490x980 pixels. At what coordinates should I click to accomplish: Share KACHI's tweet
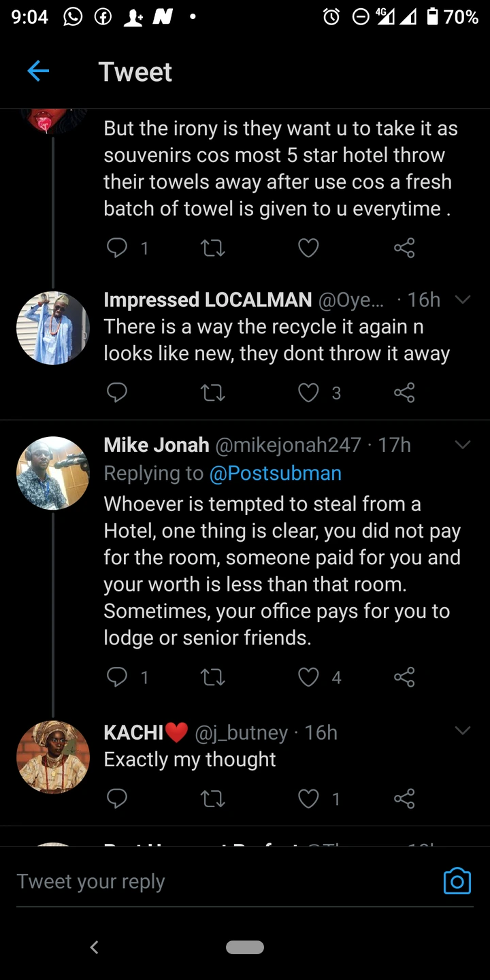[x=404, y=798]
